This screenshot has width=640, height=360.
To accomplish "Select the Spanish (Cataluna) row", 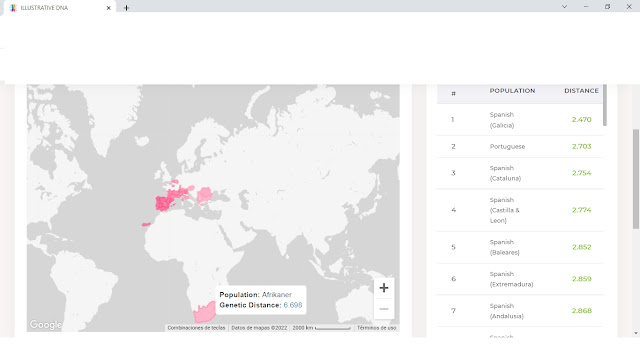I will click(x=520, y=173).
